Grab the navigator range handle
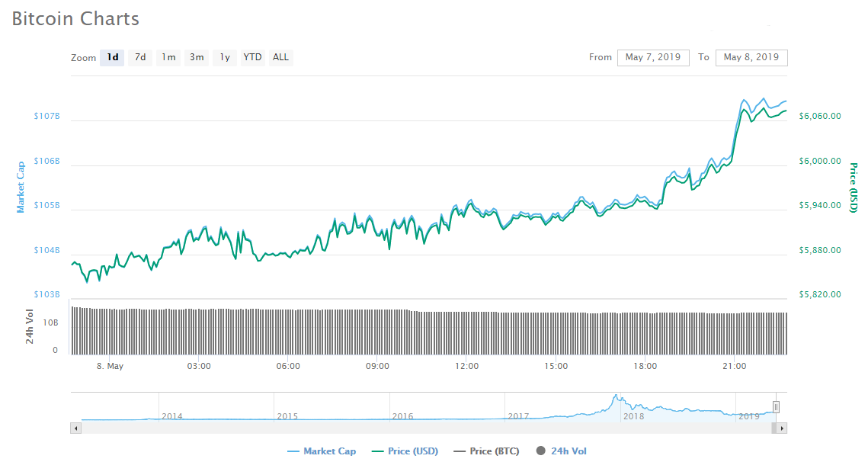 pos(776,407)
